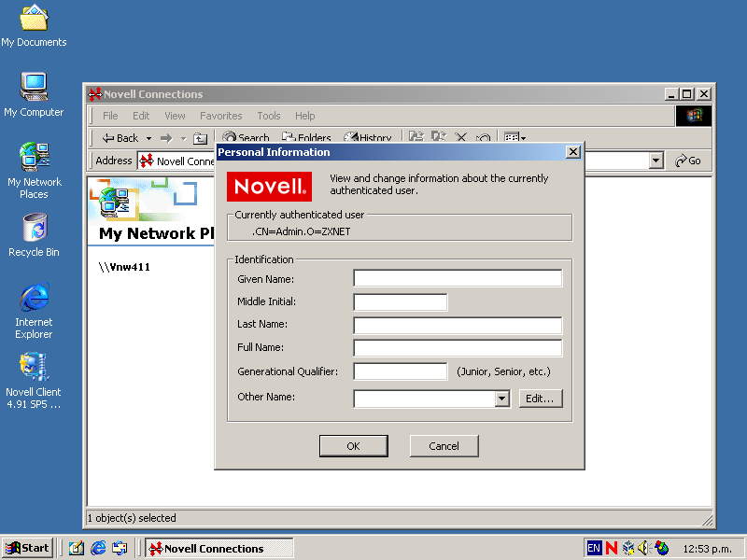Click the '1 object(s) selected' status text

pos(132,518)
